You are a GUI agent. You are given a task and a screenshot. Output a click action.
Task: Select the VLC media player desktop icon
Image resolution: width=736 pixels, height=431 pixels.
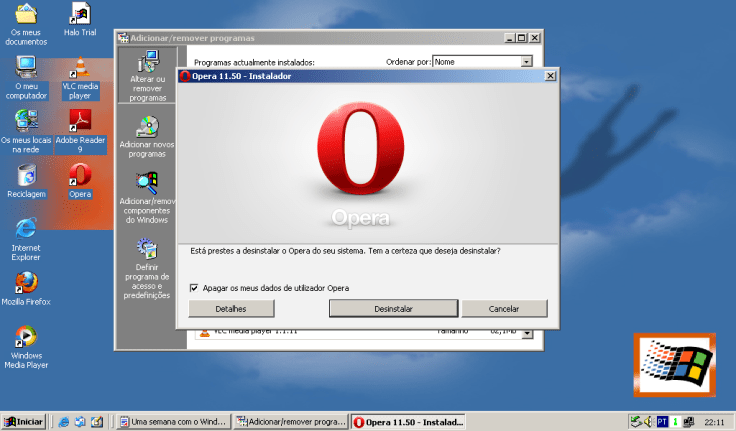click(x=80, y=72)
